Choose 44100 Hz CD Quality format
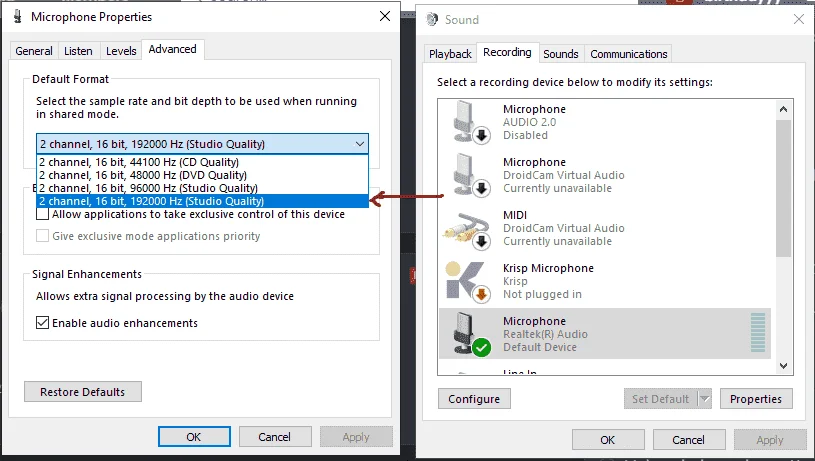Screen dimensions: 815x461 [x=202, y=162]
